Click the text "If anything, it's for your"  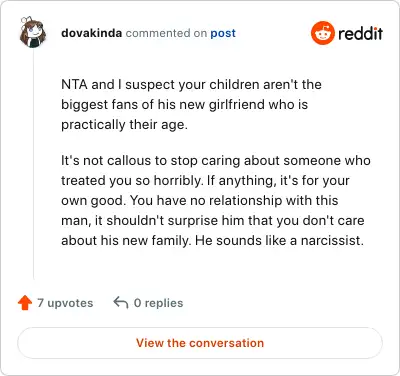[x=278, y=181]
